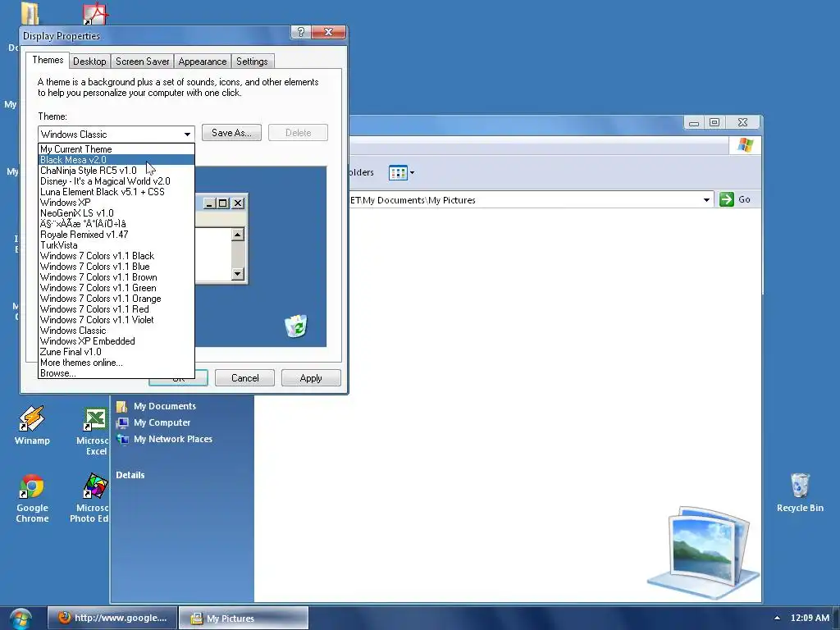Choose Windows 7 Colors v1.1 Black
Screen dimensions: 840x630
coord(116,256)
